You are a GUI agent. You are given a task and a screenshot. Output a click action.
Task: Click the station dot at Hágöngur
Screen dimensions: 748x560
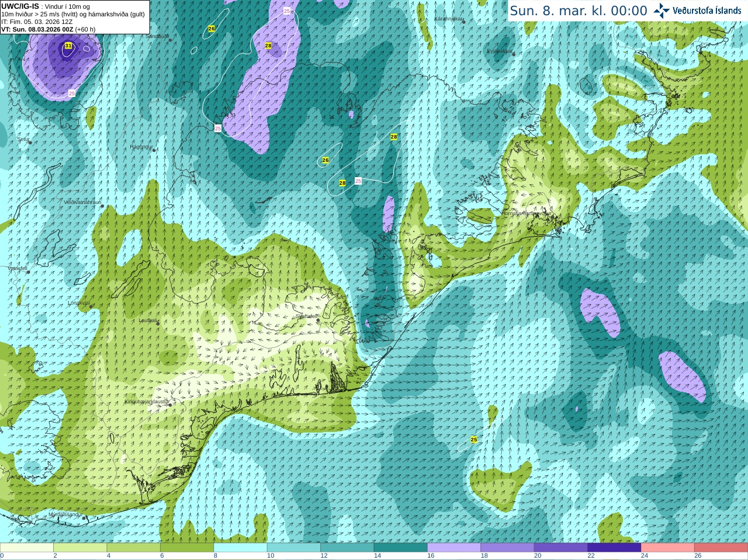(x=154, y=150)
